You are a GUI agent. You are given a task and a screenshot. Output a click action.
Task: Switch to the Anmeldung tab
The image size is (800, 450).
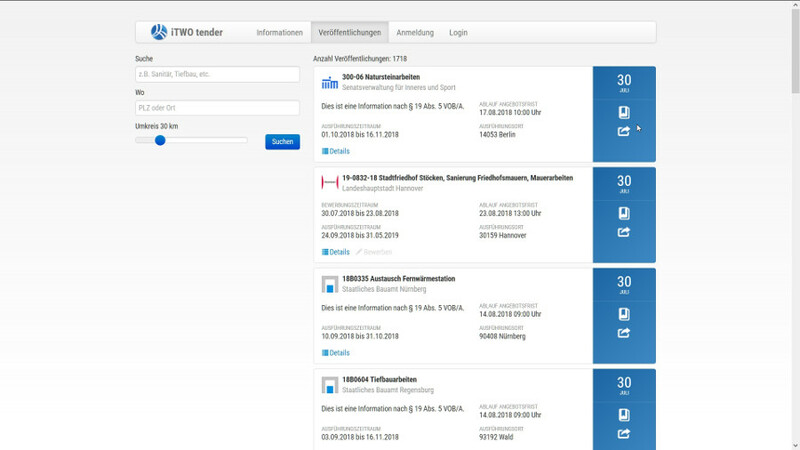point(415,32)
